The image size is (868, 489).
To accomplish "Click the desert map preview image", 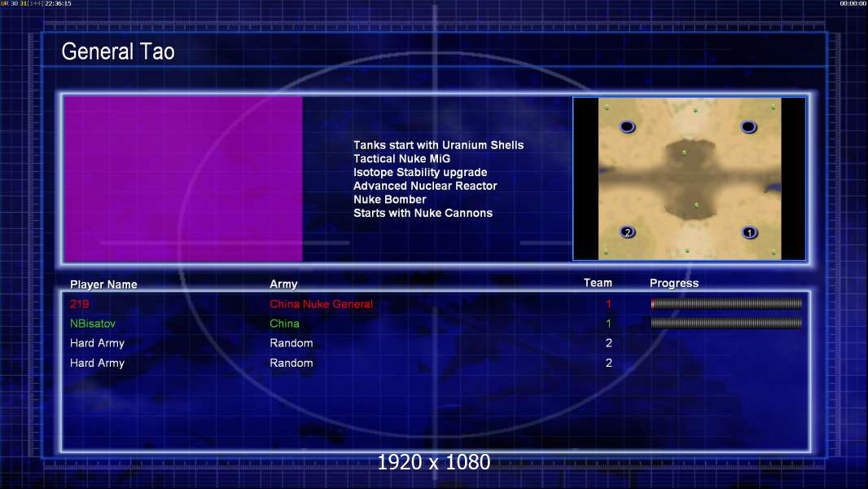I will click(689, 178).
